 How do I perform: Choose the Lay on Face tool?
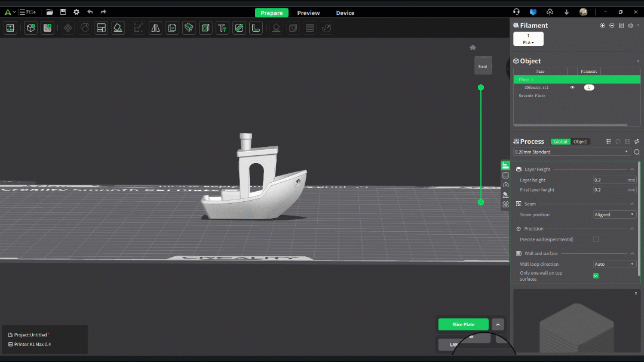click(118, 28)
